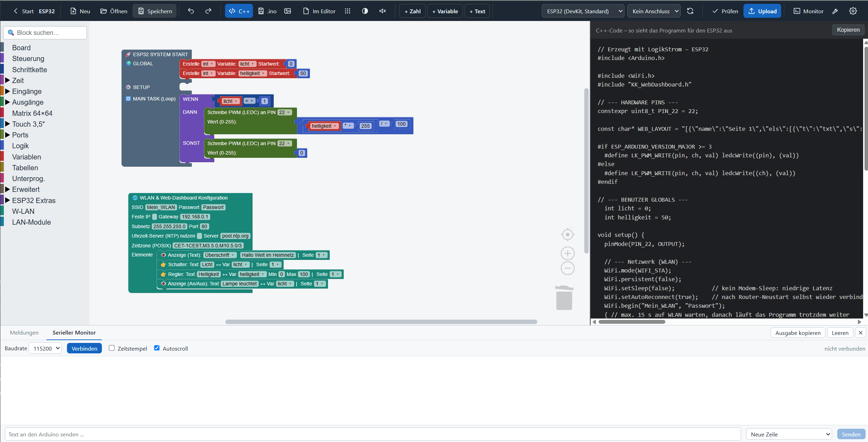Viewport: 868px width, 442px height.
Task: Click the Ausgabe kopieren button
Action: point(798,333)
